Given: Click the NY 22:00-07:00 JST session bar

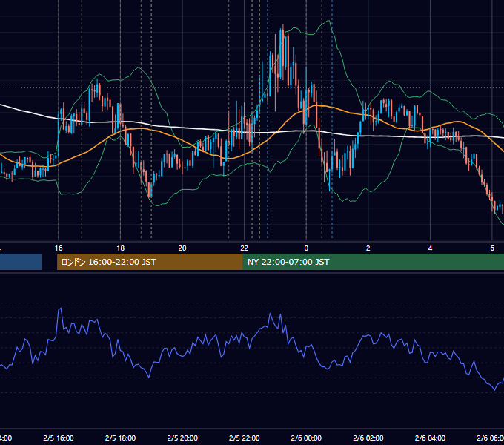Looking at the screenshot, I should [x=373, y=262].
